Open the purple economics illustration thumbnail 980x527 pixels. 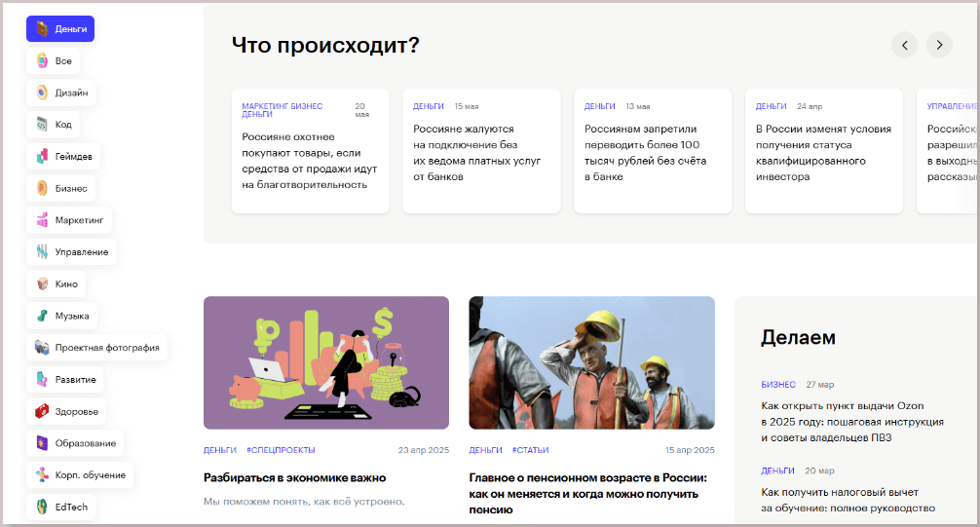click(326, 362)
